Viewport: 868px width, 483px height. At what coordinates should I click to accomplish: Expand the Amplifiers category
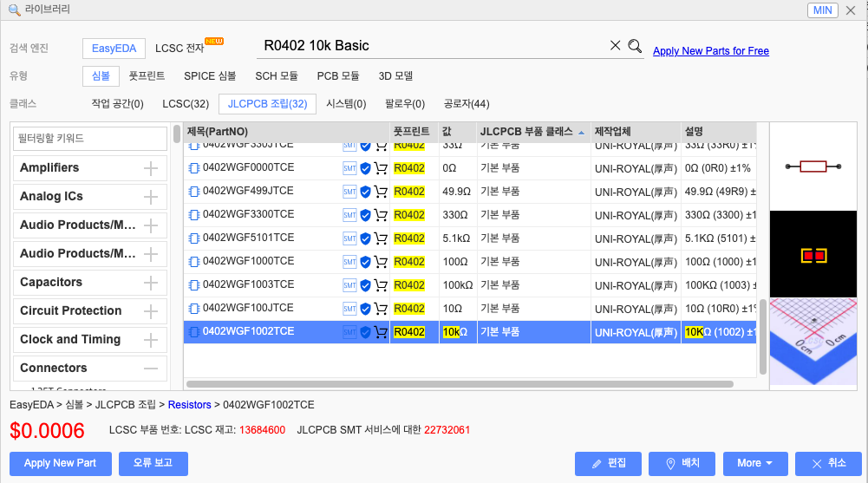pyautogui.click(x=151, y=168)
